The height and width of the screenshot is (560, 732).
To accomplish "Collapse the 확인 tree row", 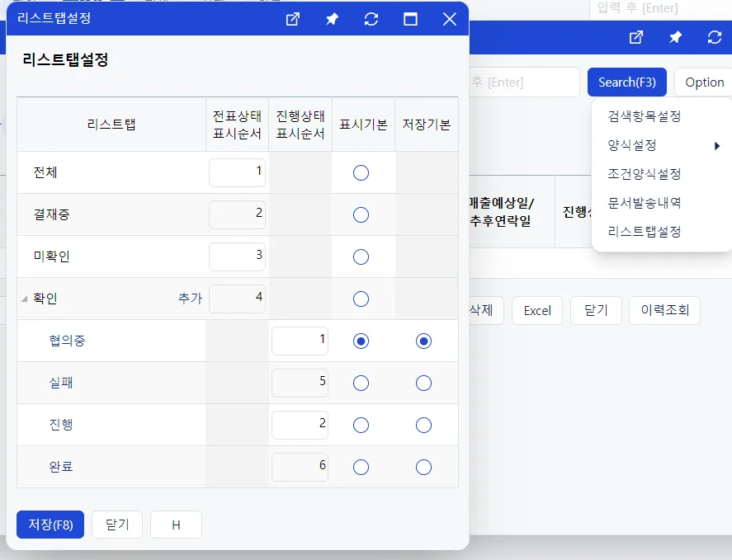I will pyautogui.click(x=24, y=299).
